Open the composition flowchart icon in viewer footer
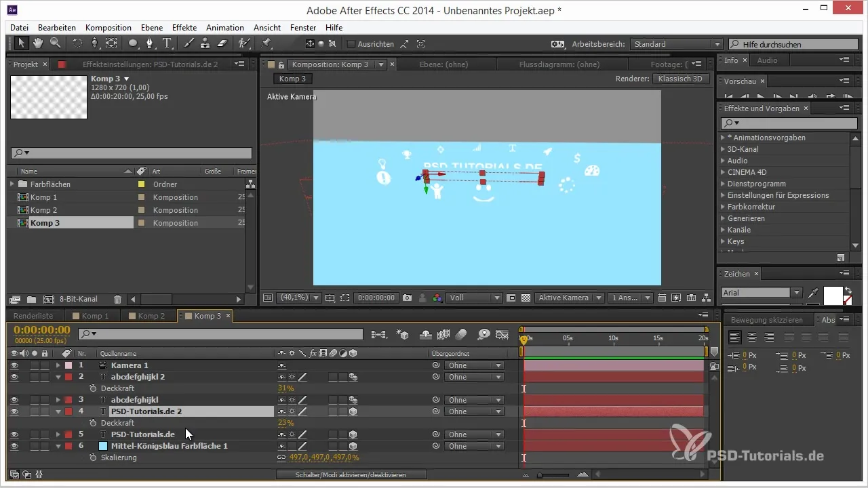 (x=707, y=298)
